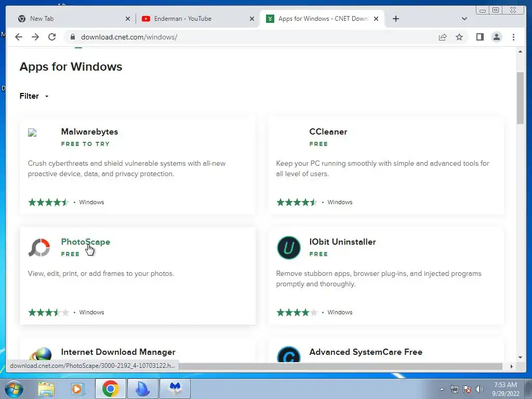Click the Internet Download Manager icon
This screenshot has height=399, width=532.
click(40, 354)
